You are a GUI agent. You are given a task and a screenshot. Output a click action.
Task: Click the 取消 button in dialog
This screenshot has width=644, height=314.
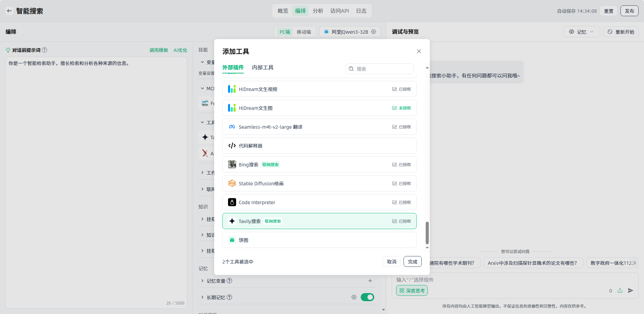point(391,261)
